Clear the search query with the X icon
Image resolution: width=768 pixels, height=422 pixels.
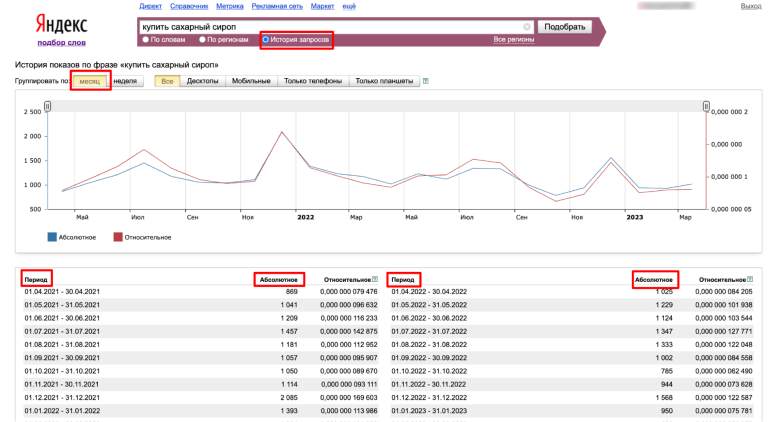(x=527, y=27)
